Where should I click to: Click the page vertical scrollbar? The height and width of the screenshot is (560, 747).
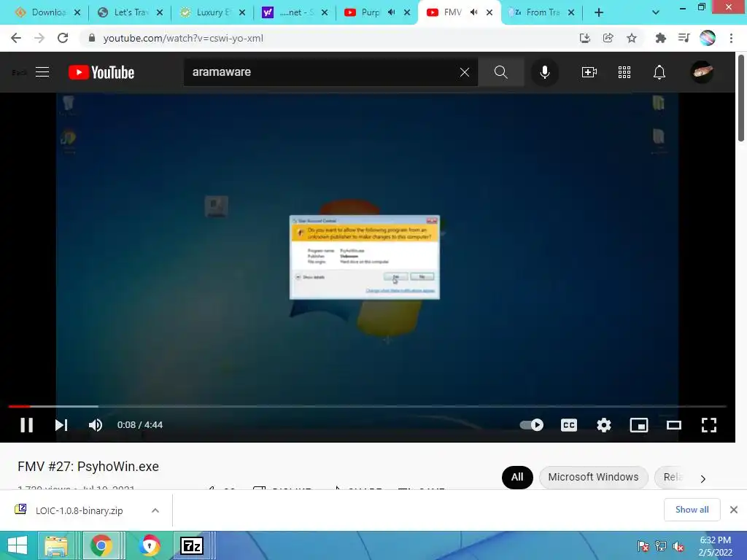tap(741, 98)
